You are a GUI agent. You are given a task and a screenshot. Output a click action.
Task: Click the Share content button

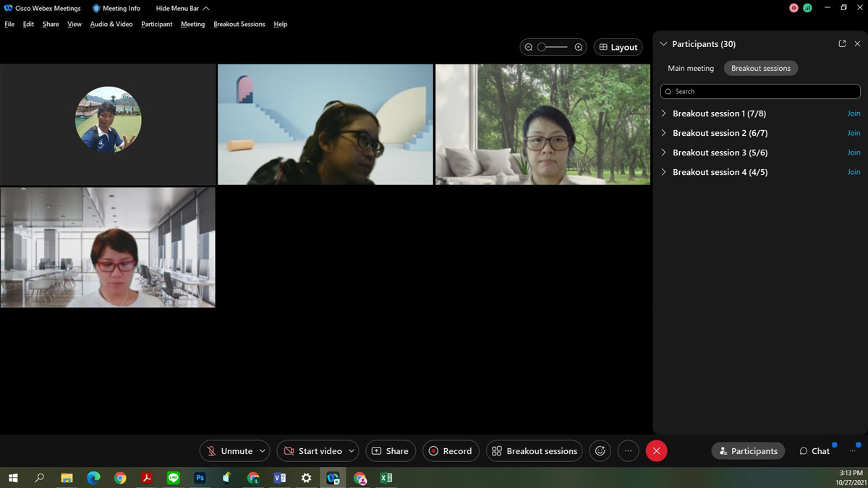pos(391,451)
